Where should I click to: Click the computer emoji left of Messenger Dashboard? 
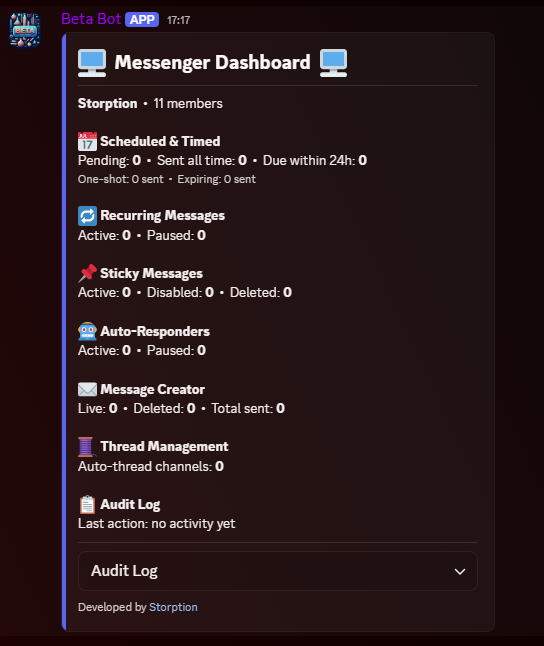coord(92,63)
